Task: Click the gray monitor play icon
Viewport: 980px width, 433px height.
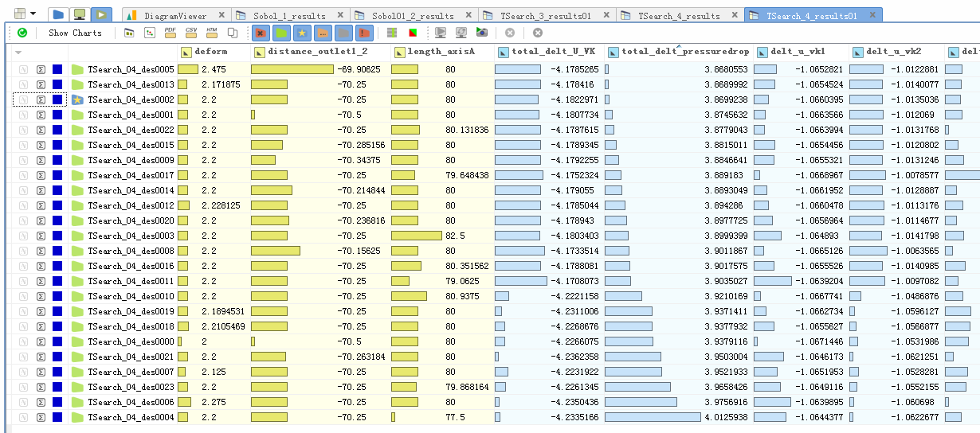Action: 440,33
